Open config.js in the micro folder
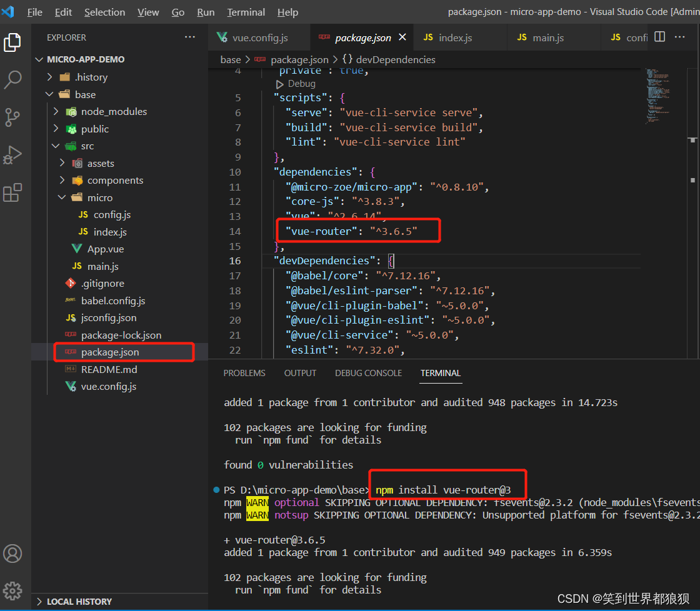The width and height of the screenshot is (700, 611). (121, 215)
